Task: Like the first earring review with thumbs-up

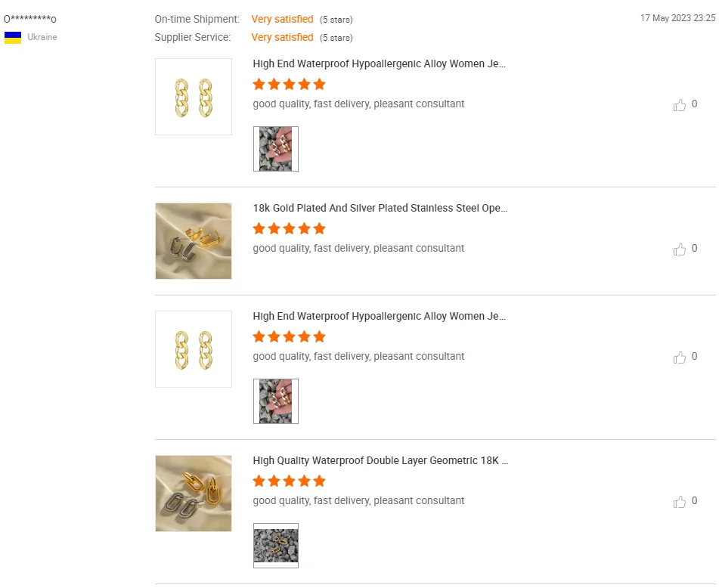Action: (x=680, y=105)
